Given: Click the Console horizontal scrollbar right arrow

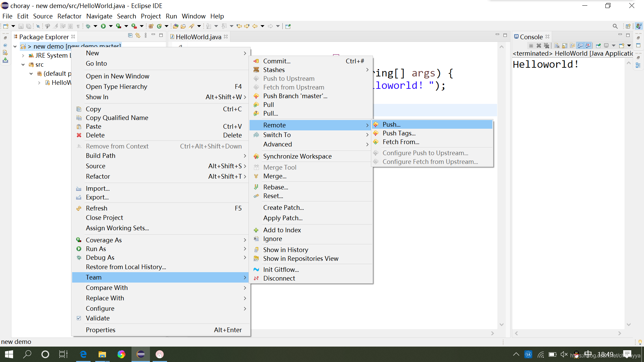Looking at the screenshot, I should pyautogui.click(x=620, y=333).
